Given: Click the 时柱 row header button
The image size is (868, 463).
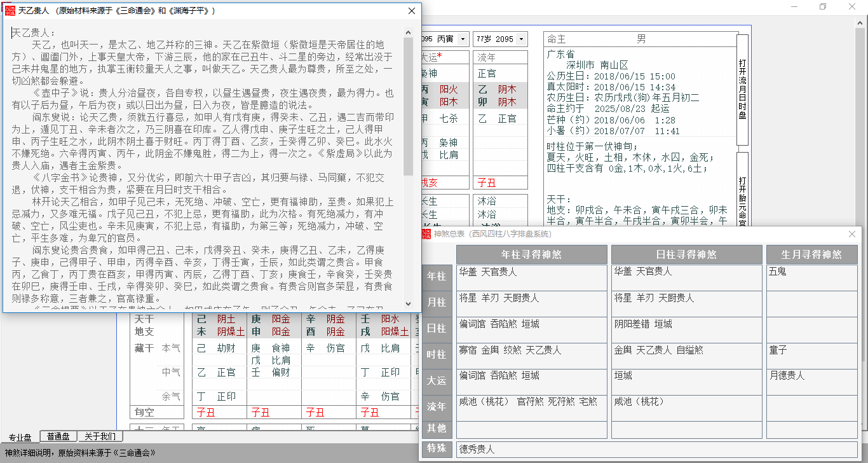Looking at the screenshot, I should [x=437, y=355].
